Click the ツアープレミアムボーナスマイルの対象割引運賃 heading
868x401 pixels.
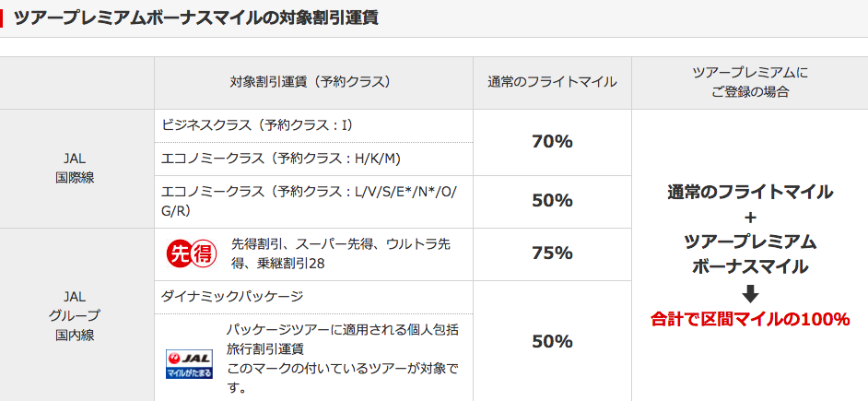point(195,18)
